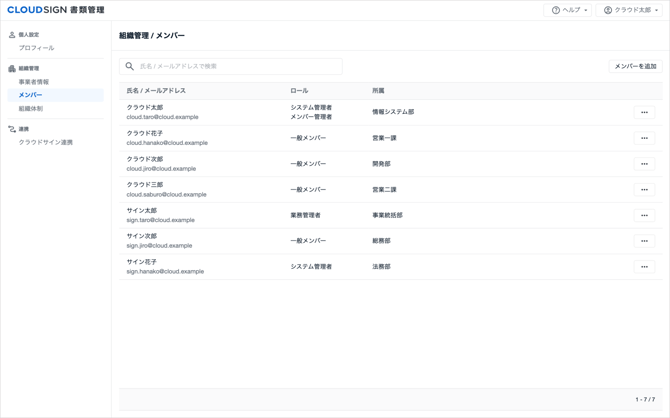670x418 pixels.
Task: Click the 営業二課 department cell
Action: (384, 189)
